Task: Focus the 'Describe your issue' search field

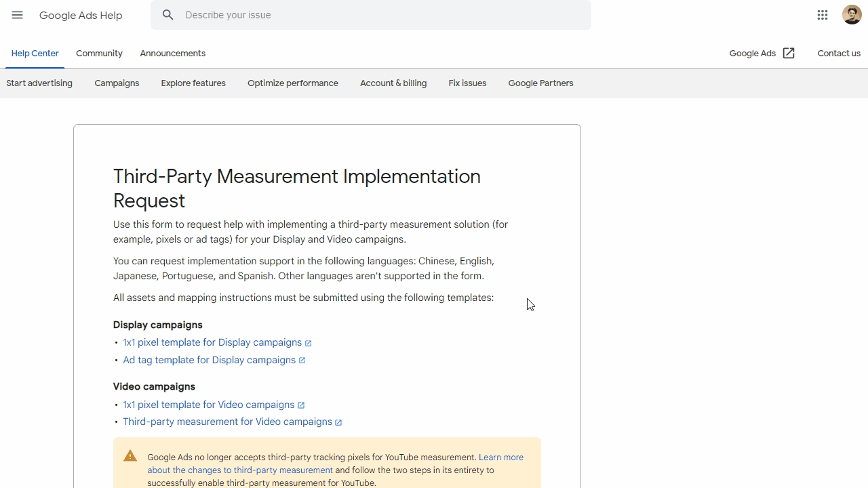Action: pyautogui.click(x=380, y=15)
